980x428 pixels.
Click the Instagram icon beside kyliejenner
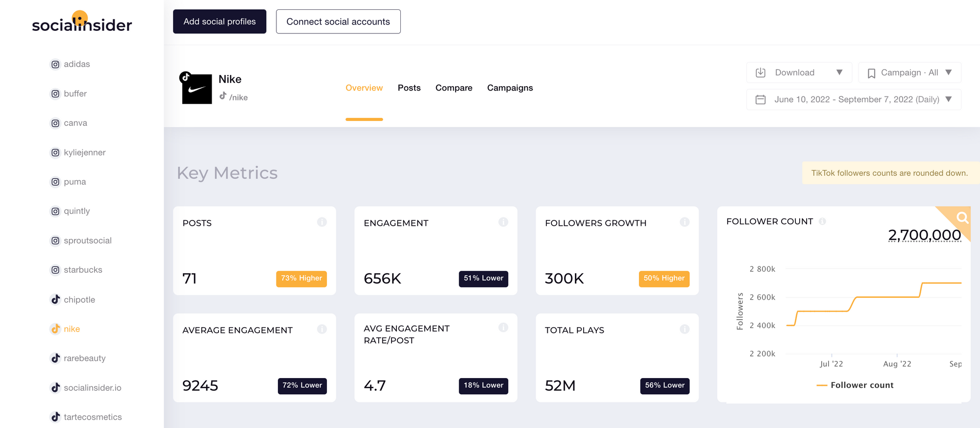55,153
